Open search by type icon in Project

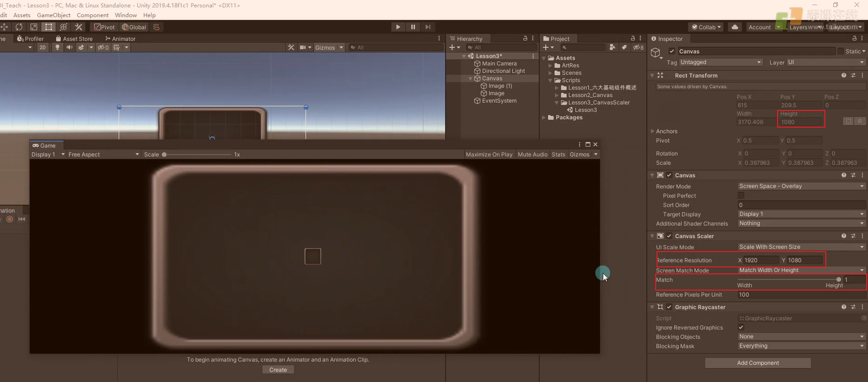(613, 47)
